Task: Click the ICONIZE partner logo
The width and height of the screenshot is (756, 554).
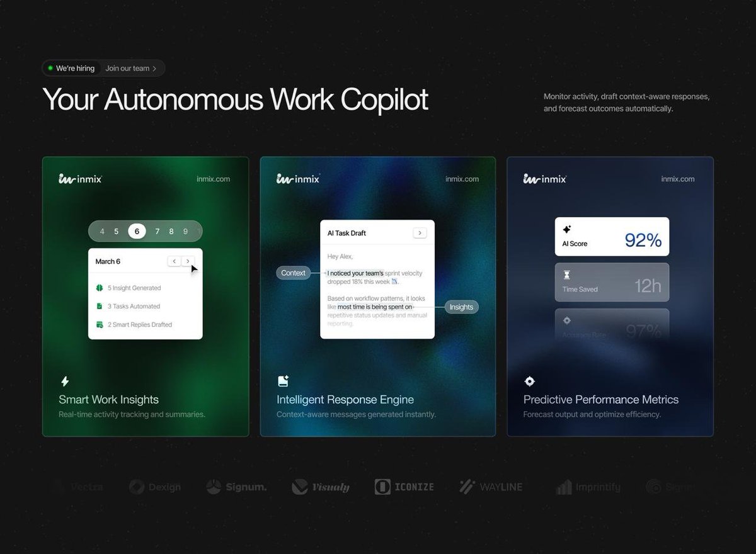Action: pyautogui.click(x=404, y=487)
